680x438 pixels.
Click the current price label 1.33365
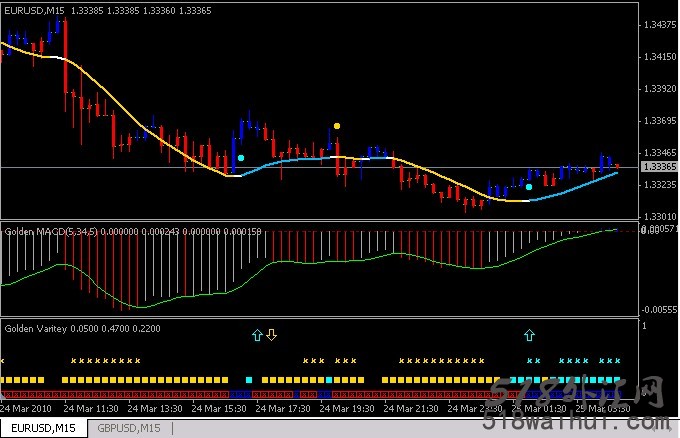(657, 167)
